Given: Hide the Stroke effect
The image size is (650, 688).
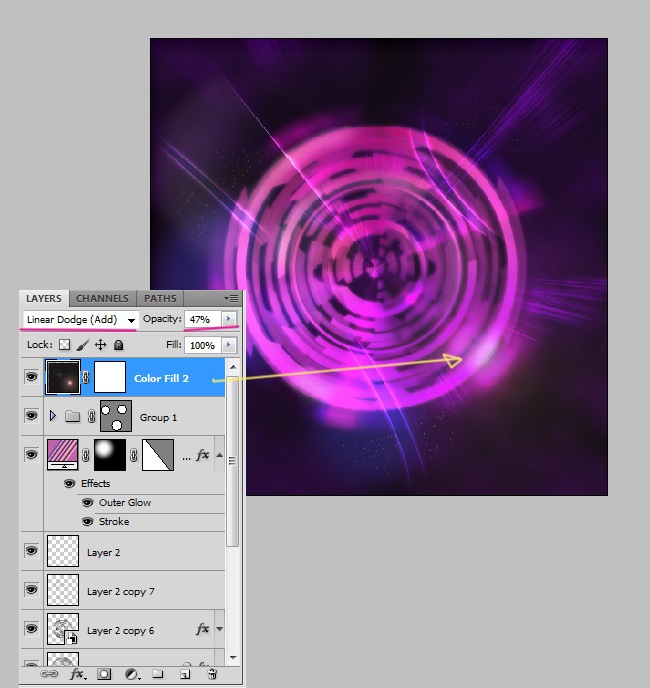Looking at the screenshot, I should [x=87, y=522].
